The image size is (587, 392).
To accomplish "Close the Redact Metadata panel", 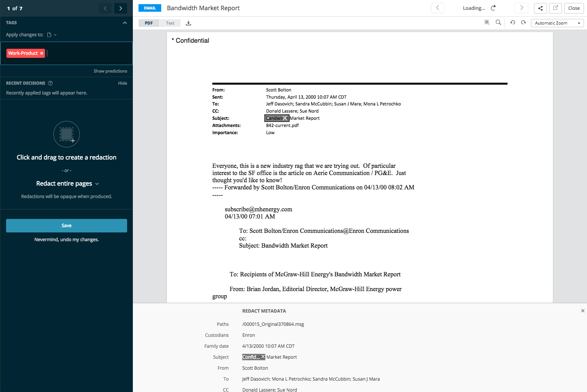I will [x=583, y=311].
